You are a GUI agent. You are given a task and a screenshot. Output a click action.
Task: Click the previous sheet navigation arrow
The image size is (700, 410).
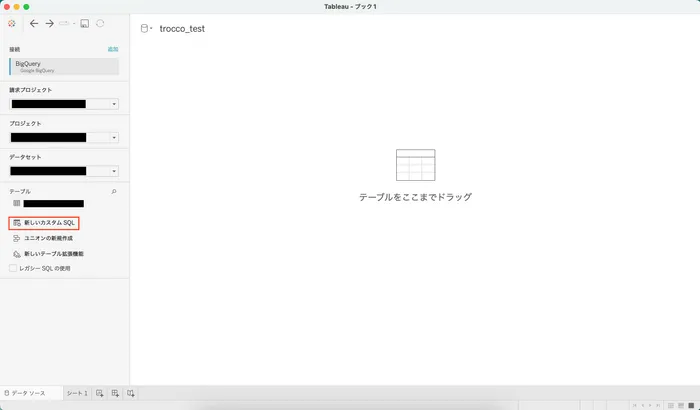(642, 406)
